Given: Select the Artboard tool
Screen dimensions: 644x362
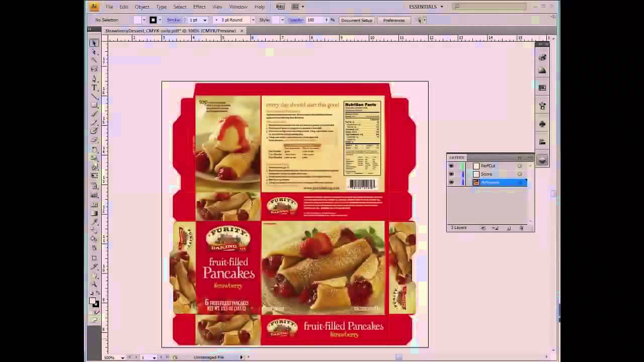Looking at the screenshot, I should point(94,258).
